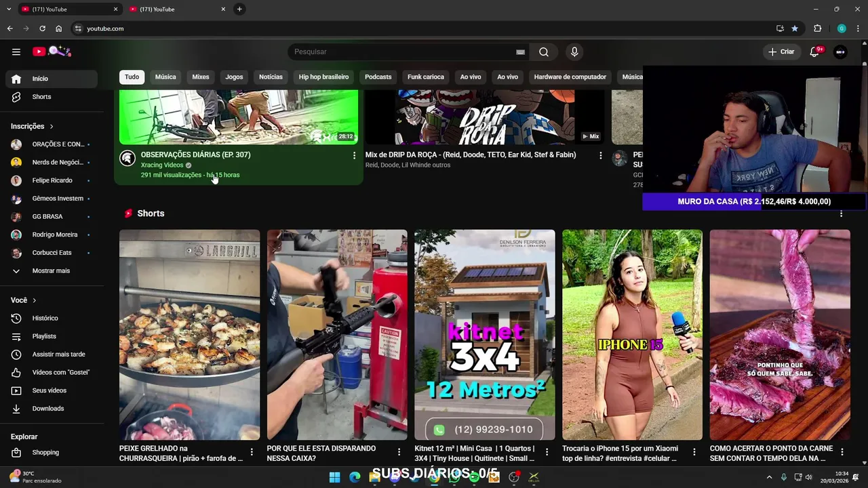Open Playlists in sidebar

point(52,336)
